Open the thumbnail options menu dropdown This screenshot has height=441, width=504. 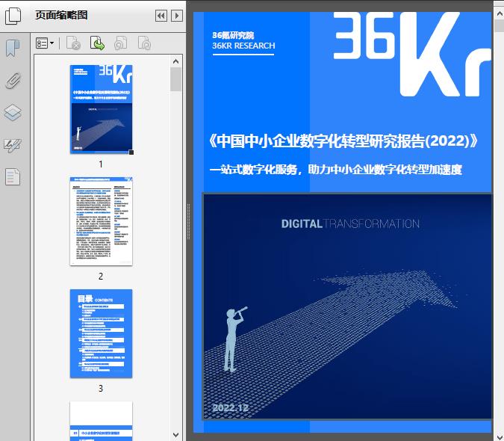(45, 43)
